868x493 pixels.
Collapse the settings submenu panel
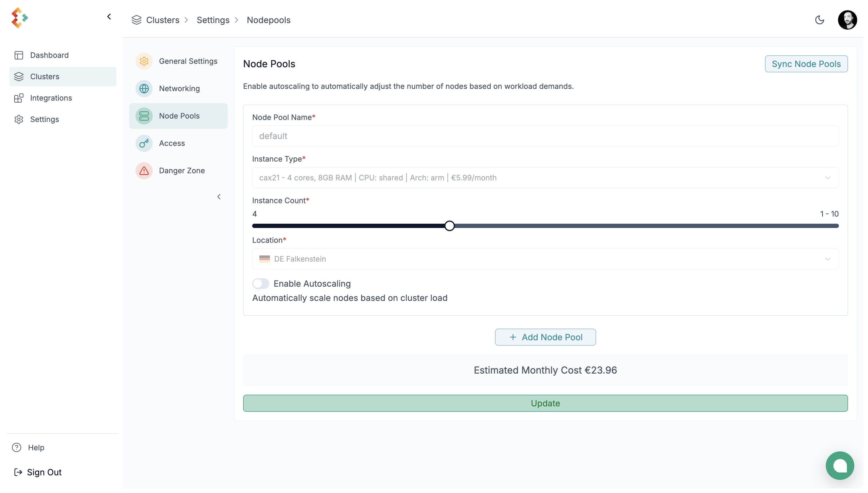point(219,197)
